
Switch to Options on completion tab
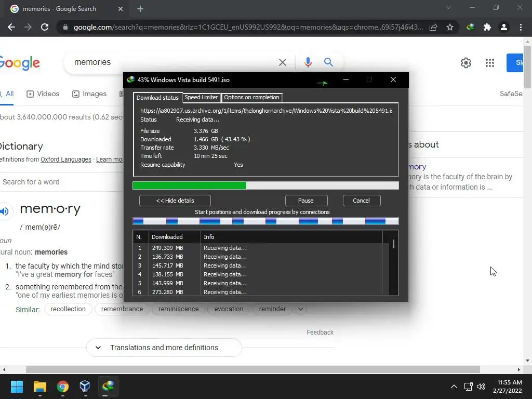[251, 97]
